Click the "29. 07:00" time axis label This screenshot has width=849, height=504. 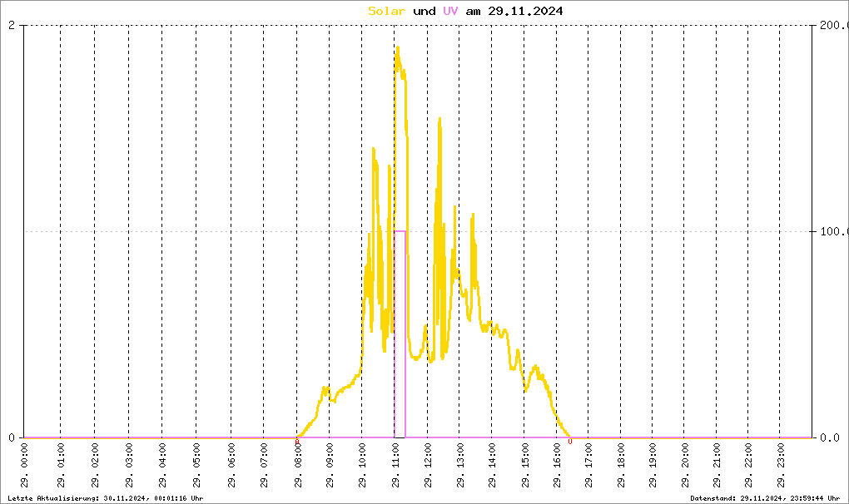coord(264,465)
